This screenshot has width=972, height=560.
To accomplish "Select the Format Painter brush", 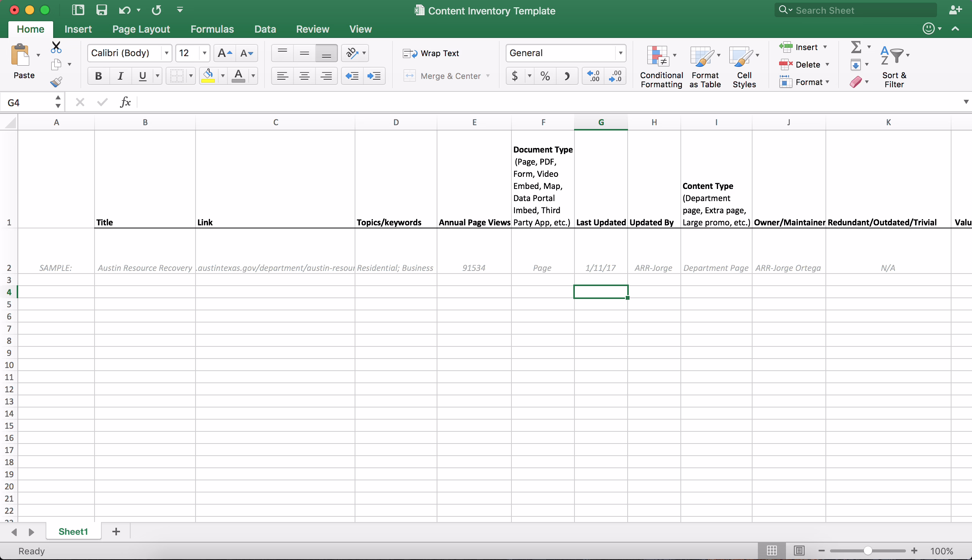I will coord(56,82).
